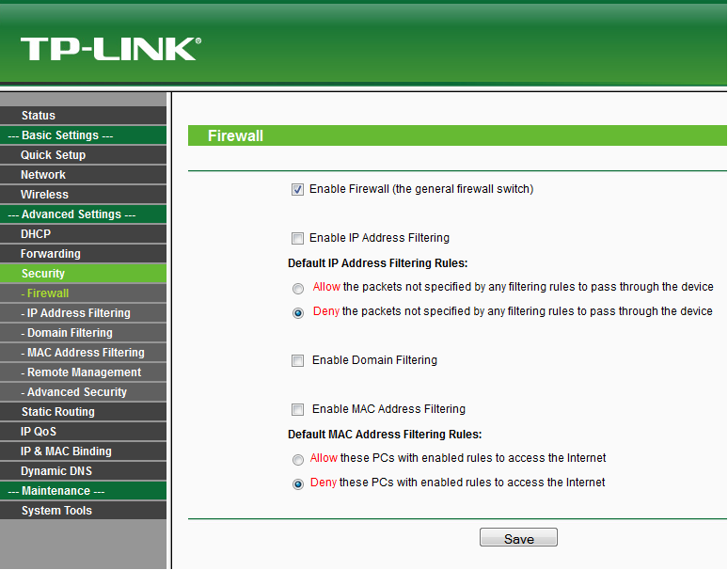This screenshot has height=570, width=728.
Task: Select Allow these PCs radio button
Action: (298, 460)
